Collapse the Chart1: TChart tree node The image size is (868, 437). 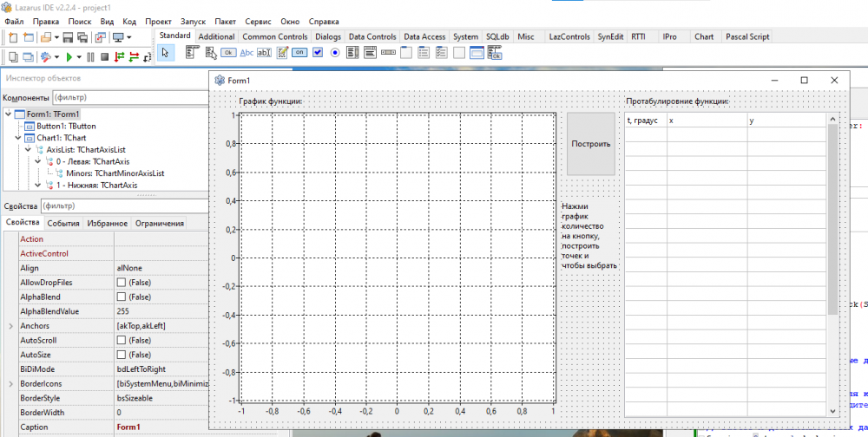18,138
